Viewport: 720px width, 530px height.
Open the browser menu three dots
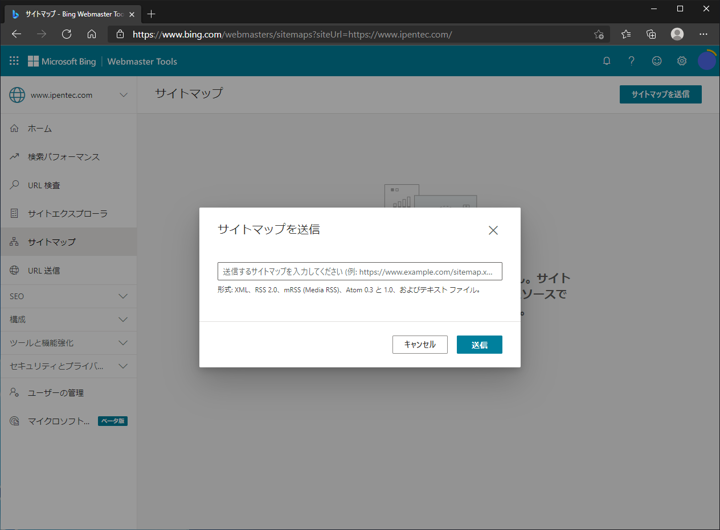pyautogui.click(x=703, y=34)
